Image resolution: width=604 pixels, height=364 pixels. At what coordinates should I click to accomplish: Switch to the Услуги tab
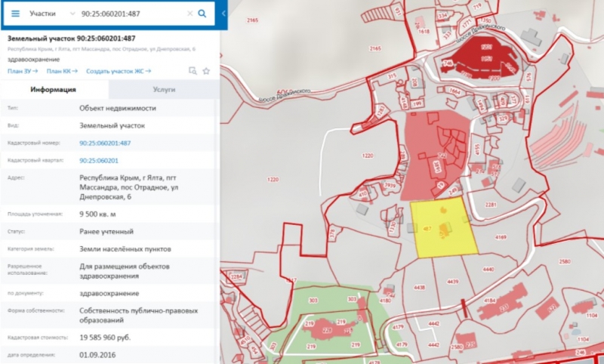[x=164, y=89]
